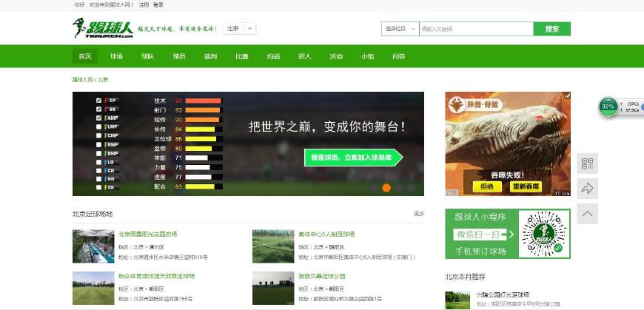644x310 pixels.
Task: Click the 注册 register link
Action: [x=144, y=5]
